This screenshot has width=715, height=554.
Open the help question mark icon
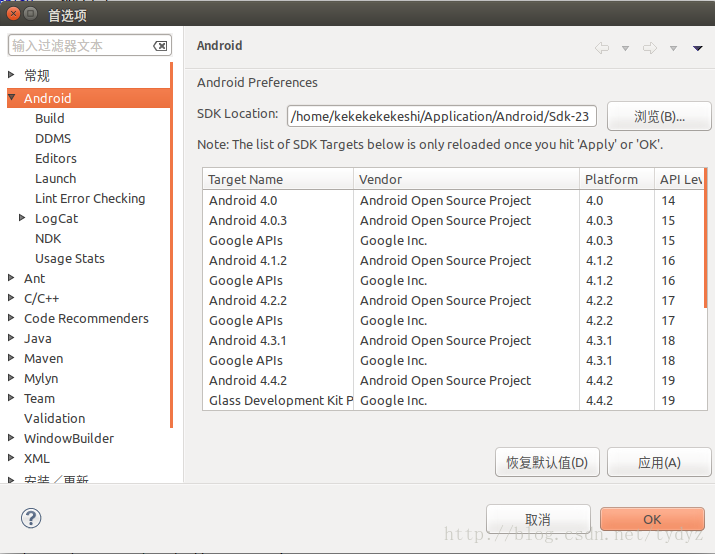(x=31, y=518)
